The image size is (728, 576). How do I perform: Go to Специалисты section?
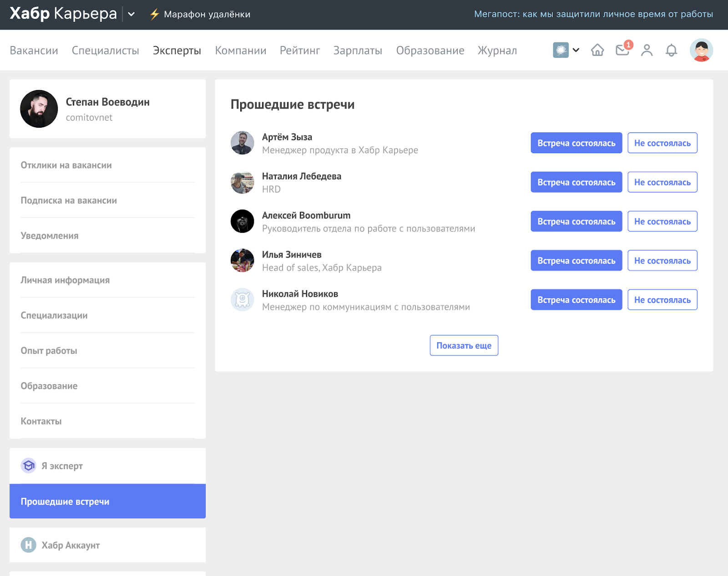[106, 50]
